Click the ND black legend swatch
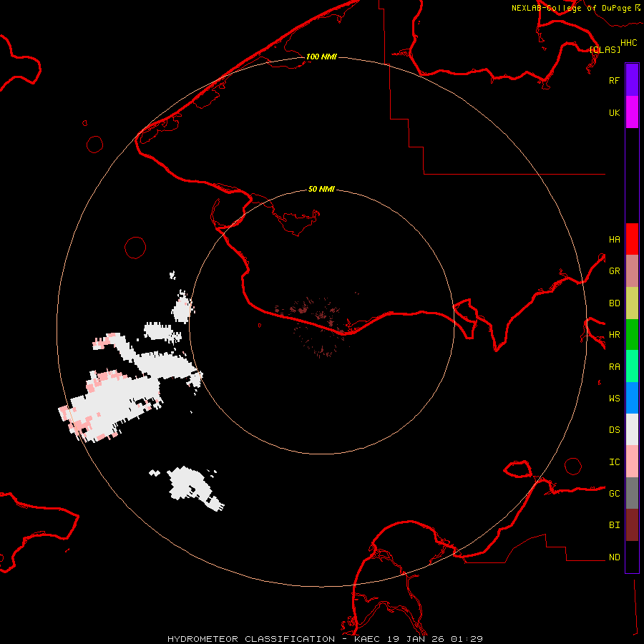Image resolution: width=644 pixels, height=644 pixels. tap(632, 557)
